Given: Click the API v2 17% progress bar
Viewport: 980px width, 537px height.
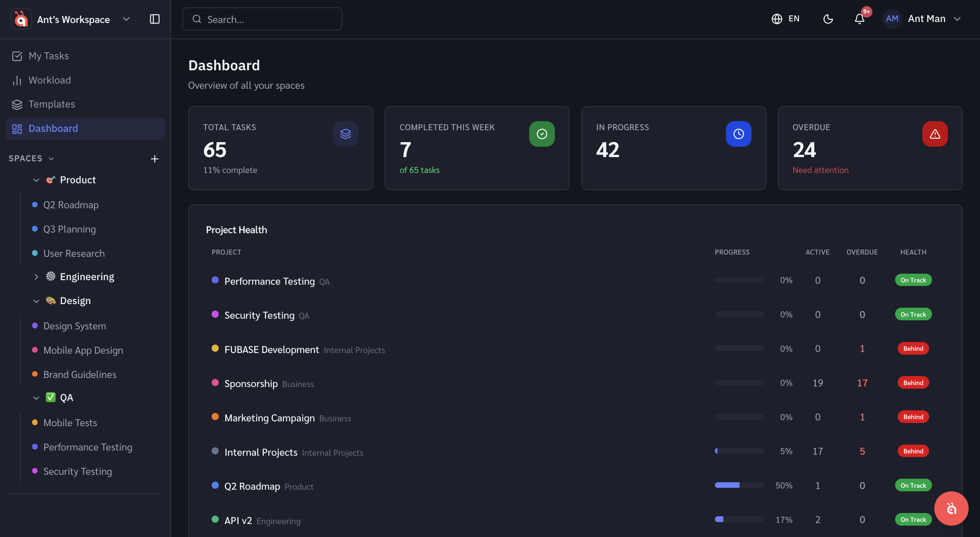Looking at the screenshot, I should click(x=739, y=520).
